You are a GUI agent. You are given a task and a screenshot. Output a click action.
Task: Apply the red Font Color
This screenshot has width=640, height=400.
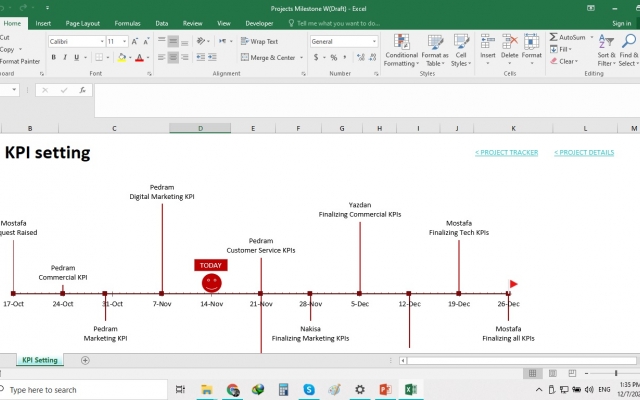(139, 58)
